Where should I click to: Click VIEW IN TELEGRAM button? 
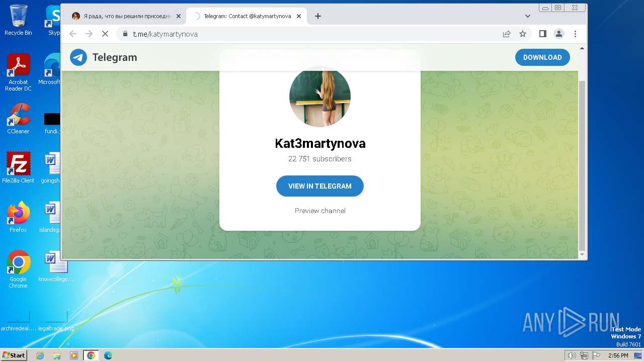[320, 186]
